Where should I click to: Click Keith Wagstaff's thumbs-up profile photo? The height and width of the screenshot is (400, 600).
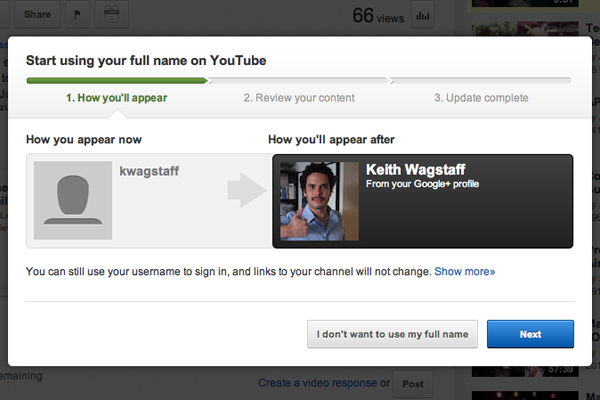[x=320, y=200]
